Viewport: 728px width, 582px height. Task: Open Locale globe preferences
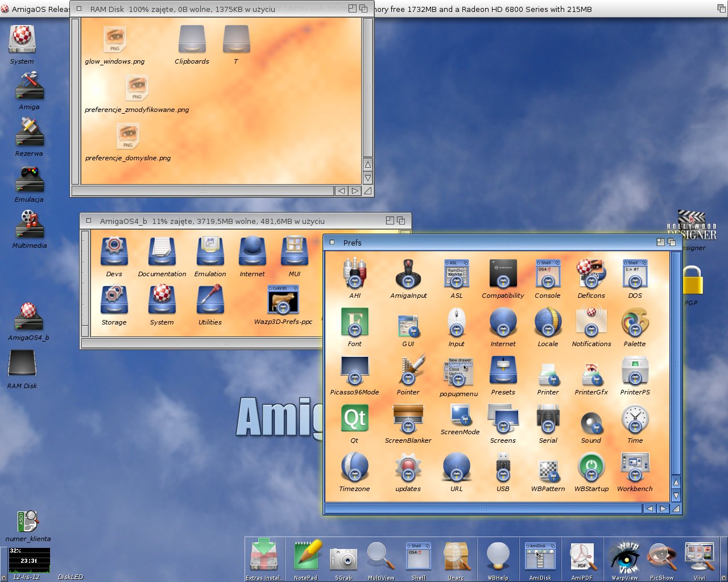[x=548, y=322]
